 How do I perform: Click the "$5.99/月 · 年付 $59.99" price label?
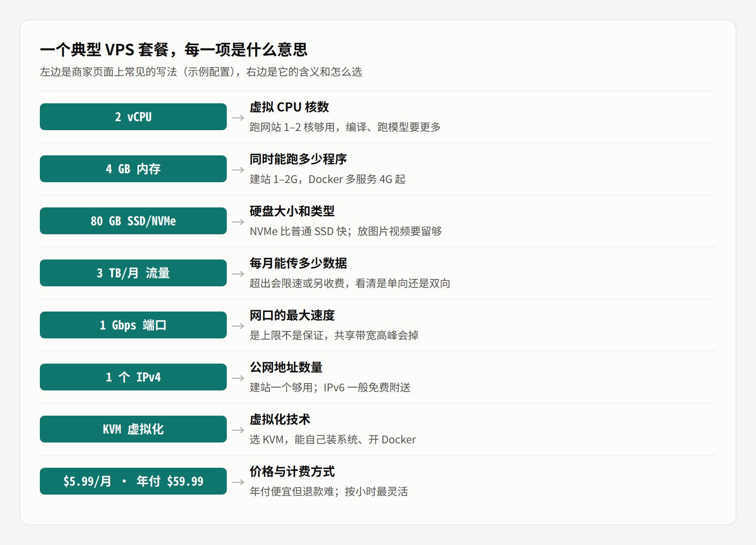point(133,481)
